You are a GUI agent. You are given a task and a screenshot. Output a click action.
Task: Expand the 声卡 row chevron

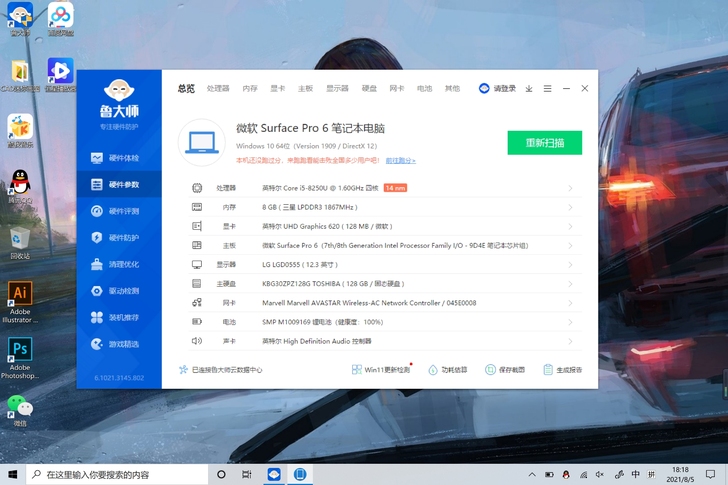pos(570,341)
